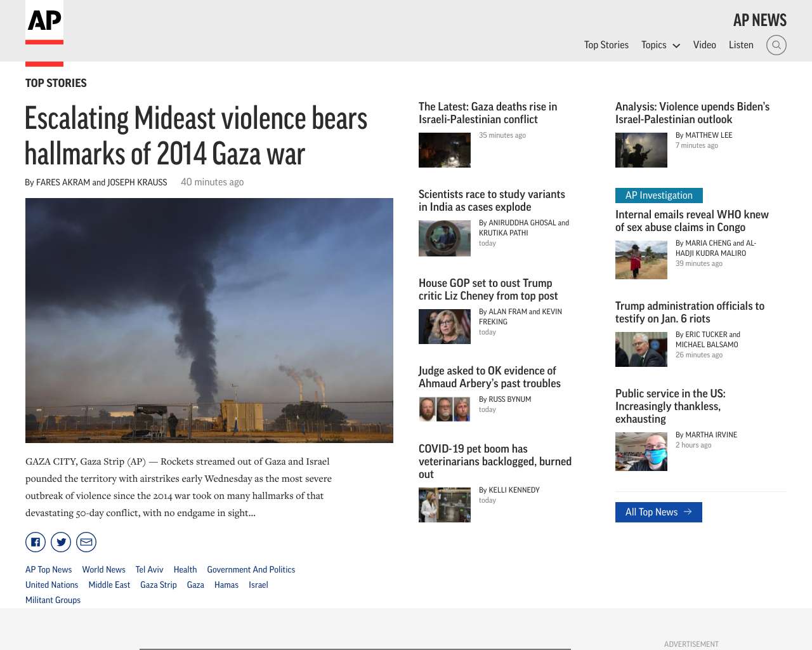Open WHO sex abuse claims headline
The height and width of the screenshot is (650, 812).
(692, 221)
